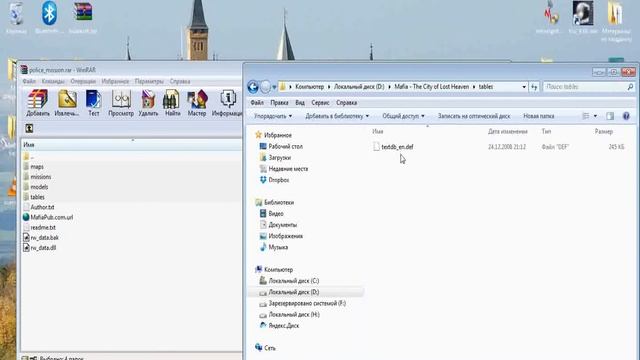Select the Recycle Bin desktop icon
Viewport: 640px width, 360px height.
[x=16, y=13]
